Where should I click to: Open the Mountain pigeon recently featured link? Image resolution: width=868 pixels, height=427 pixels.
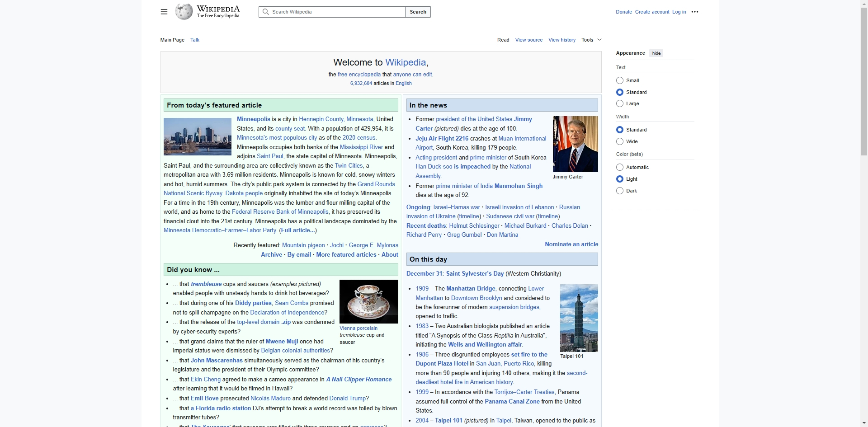pyautogui.click(x=303, y=245)
